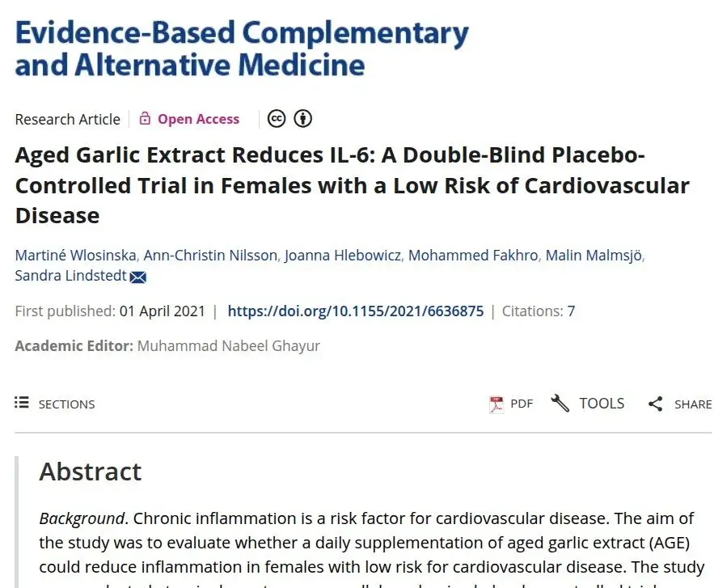
Task: Select author Mohammed Fakhro
Action: (473, 256)
